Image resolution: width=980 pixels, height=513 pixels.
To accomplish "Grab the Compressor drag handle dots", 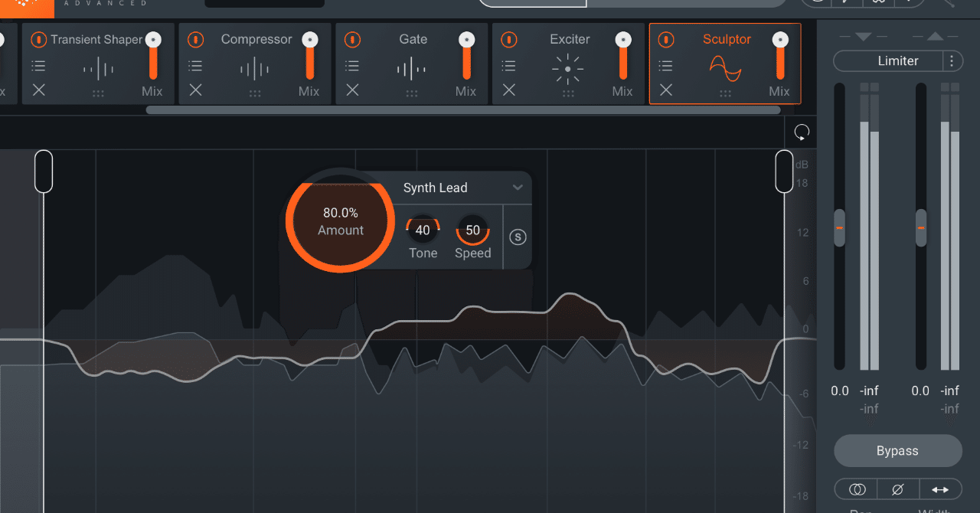I will tap(255, 93).
